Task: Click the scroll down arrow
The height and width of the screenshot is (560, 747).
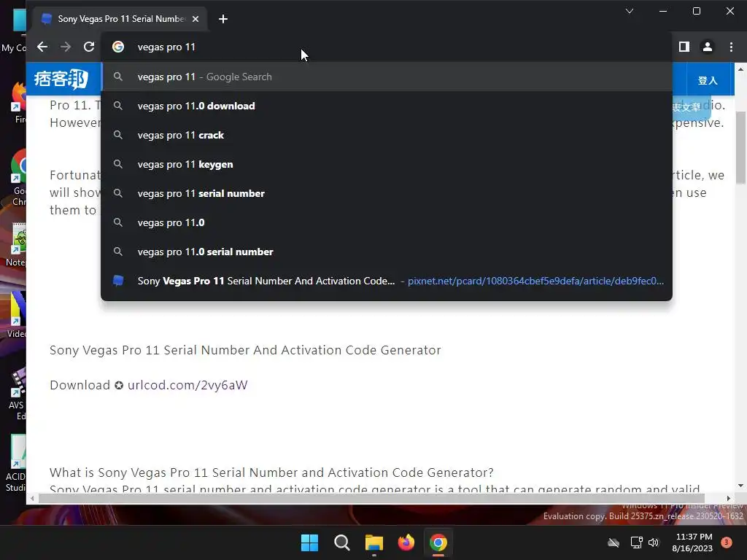Action: click(740, 486)
